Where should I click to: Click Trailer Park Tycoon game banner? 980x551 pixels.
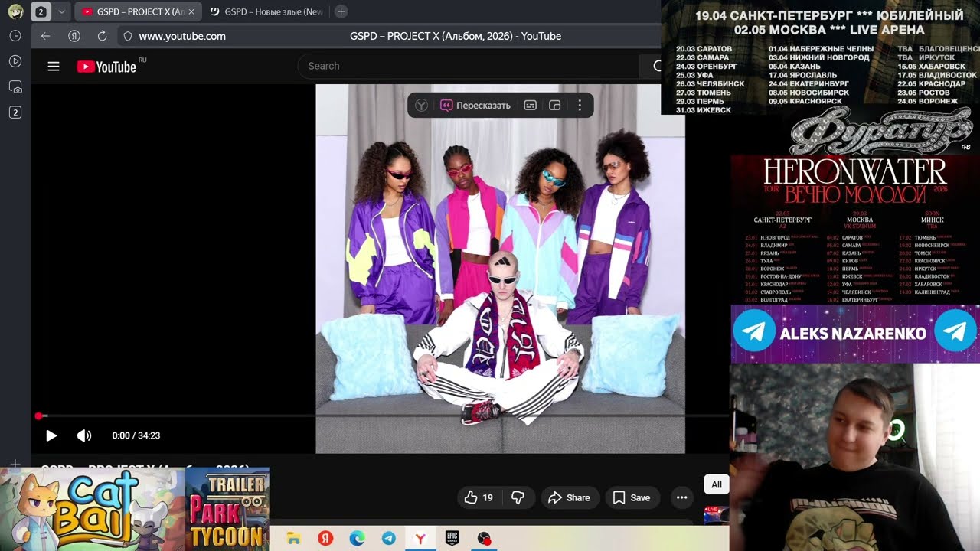[227, 510]
